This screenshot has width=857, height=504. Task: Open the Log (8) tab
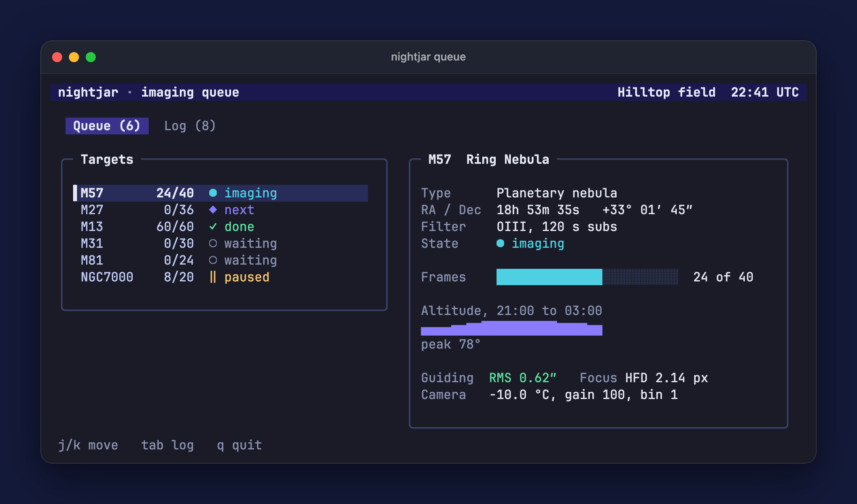[190, 126]
